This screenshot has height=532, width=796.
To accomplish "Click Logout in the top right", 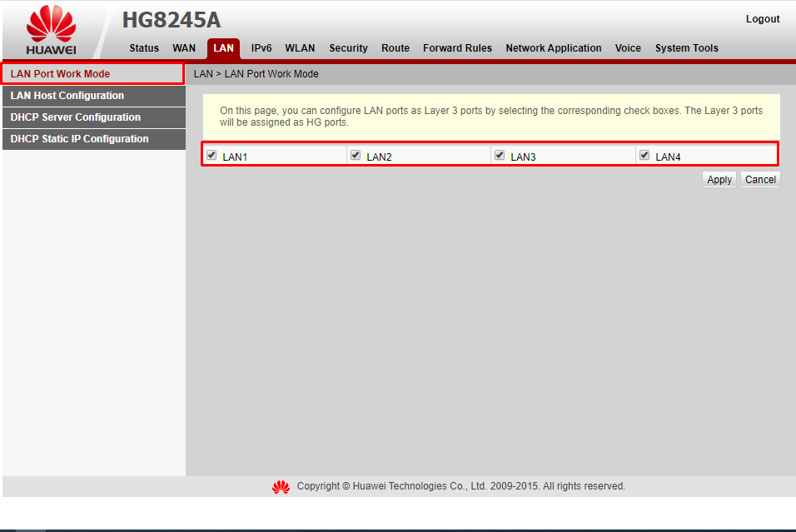I will click(x=762, y=18).
